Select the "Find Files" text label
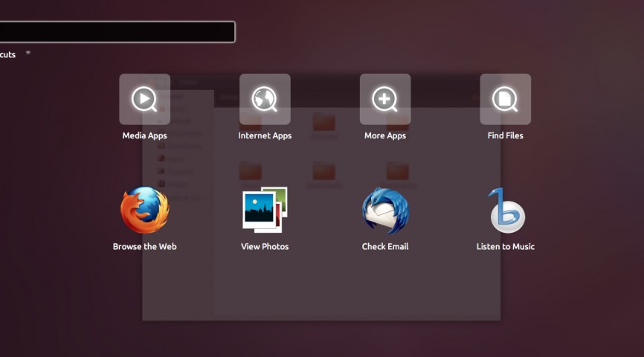The image size is (644, 357). pos(505,136)
